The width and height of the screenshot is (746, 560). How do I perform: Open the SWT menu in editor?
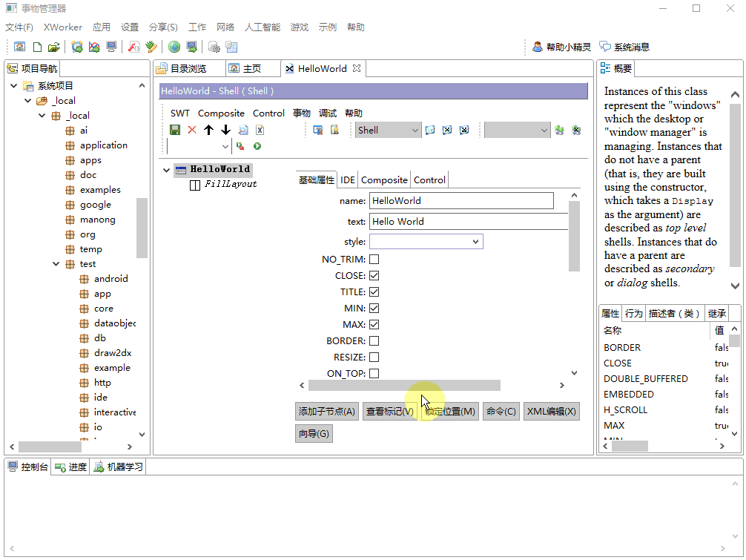pyautogui.click(x=180, y=113)
